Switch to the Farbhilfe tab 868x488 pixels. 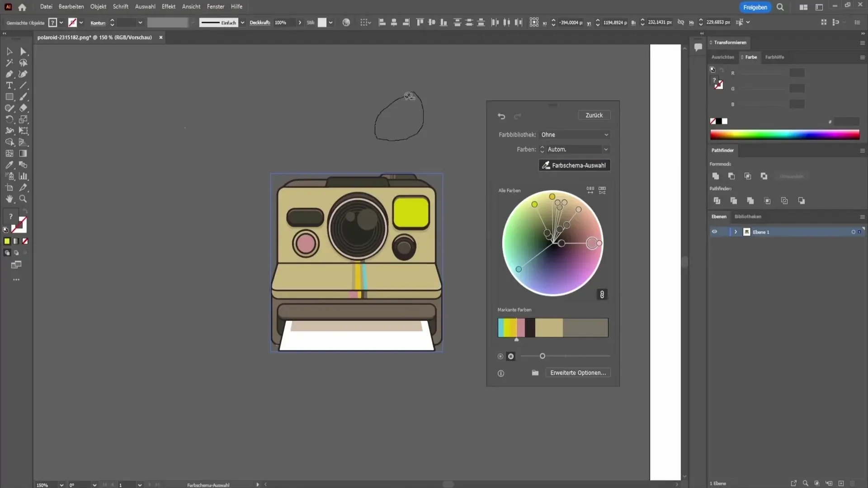point(774,57)
